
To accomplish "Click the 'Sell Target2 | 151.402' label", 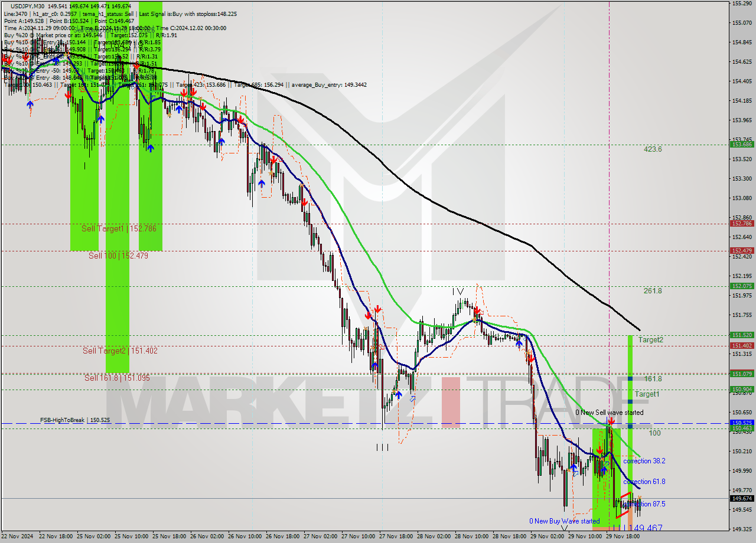I will pyautogui.click(x=120, y=351).
